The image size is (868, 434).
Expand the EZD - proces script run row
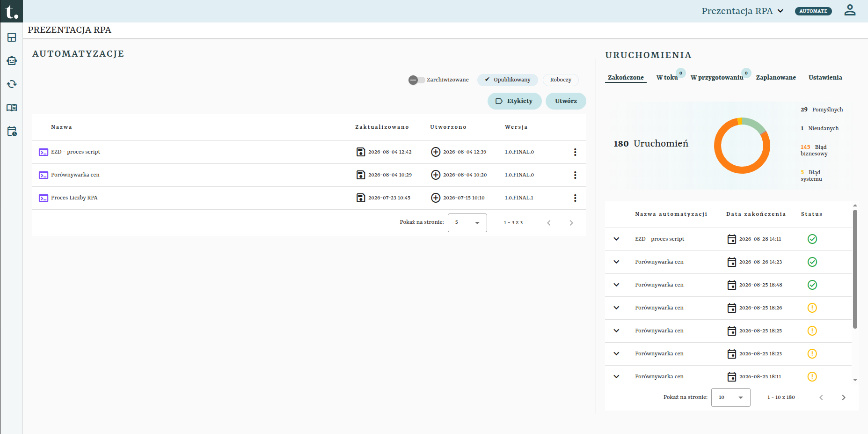616,239
